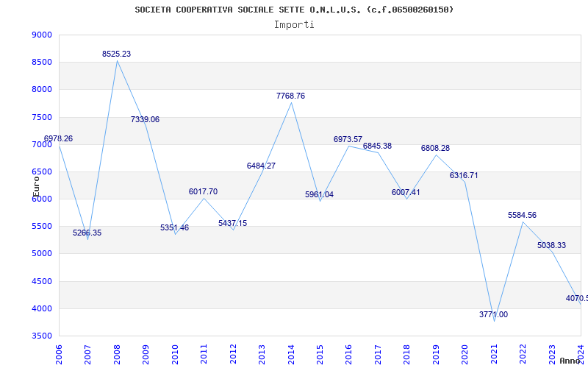Click the y-axis tick 4000

[x=41, y=308]
